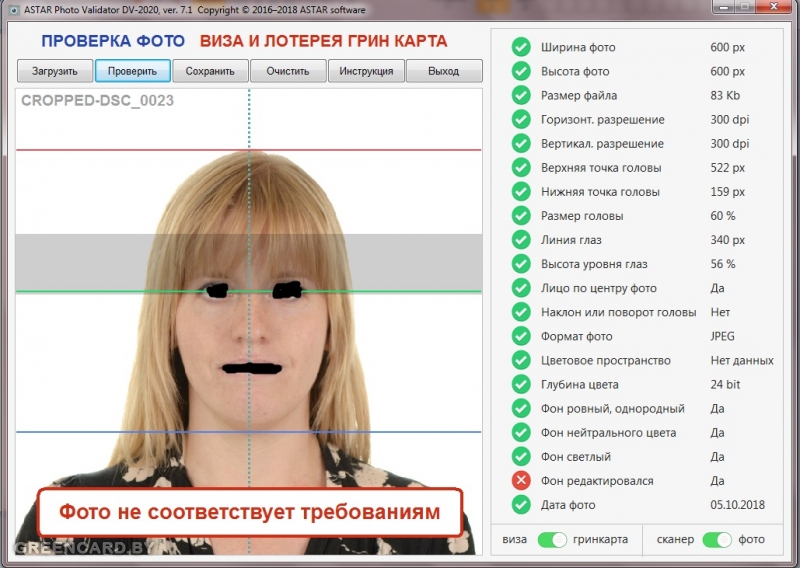Click the check icon for Горизонт. разрешение
Viewport: 800px width, 568px height.
[x=521, y=119]
